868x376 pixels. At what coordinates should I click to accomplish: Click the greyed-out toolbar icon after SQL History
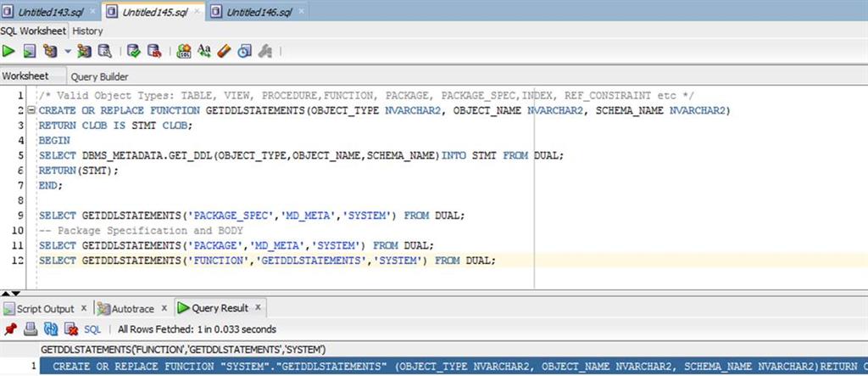pos(265,52)
